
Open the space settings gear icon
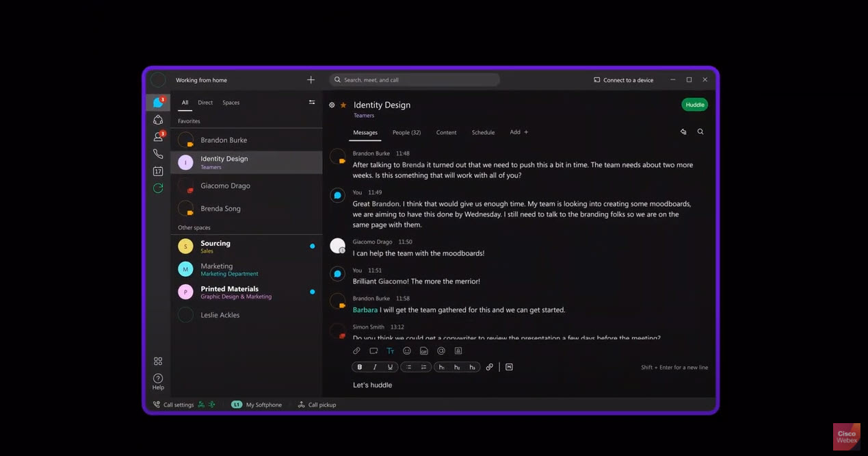coord(332,105)
